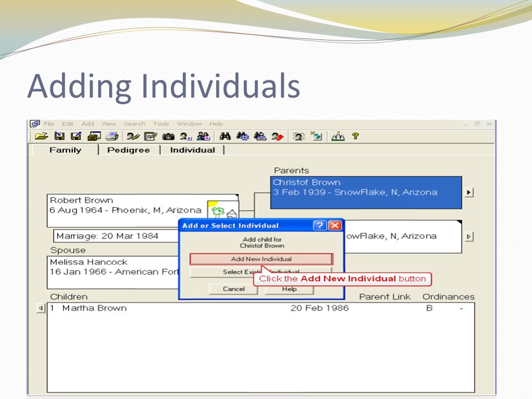
Task: Expand arrow right of Christof Brown
Action: [x=469, y=192]
